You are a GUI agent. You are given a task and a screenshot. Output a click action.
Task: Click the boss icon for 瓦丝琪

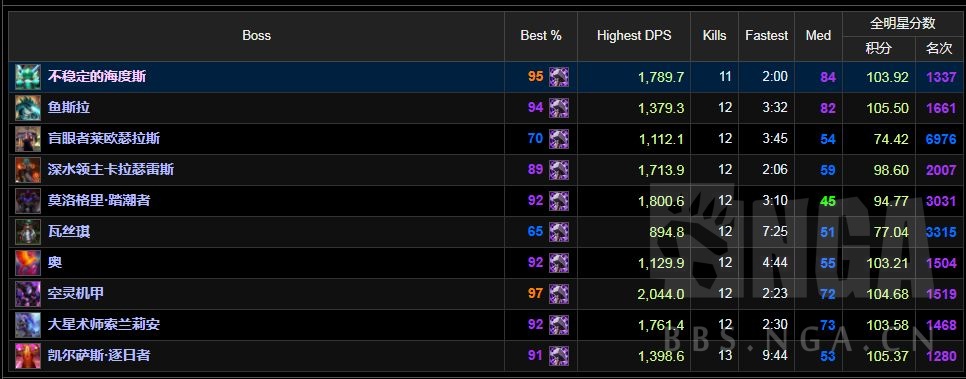click(x=28, y=232)
